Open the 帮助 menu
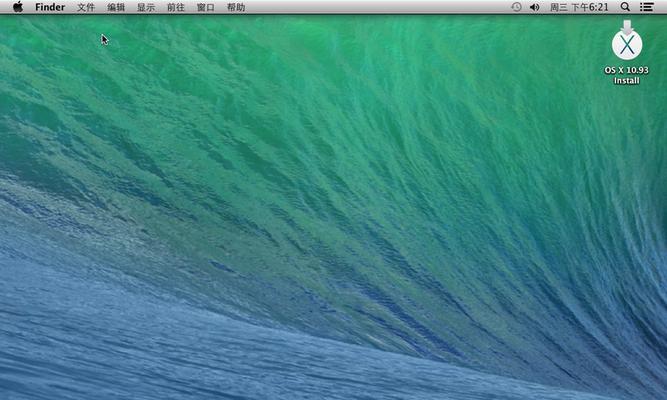The height and width of the screenshot is (400, 667). [x=236, y=7]
